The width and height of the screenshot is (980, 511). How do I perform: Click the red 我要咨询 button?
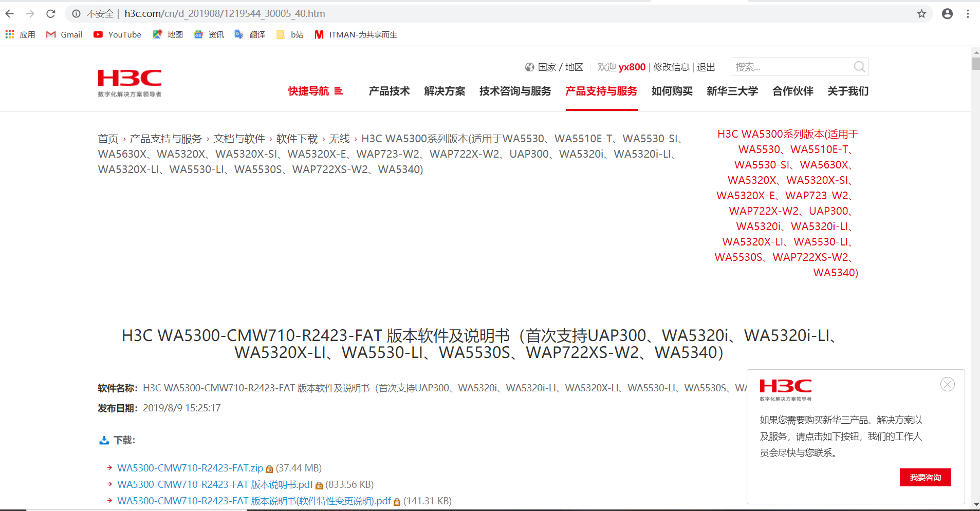pyautogui.click(x=925, y=477)
